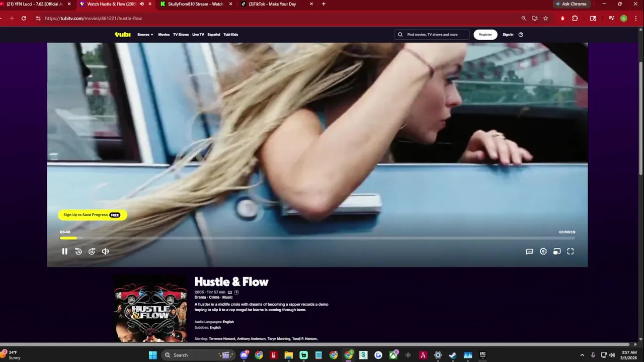Open the Chrome profile avatar
Screen dimensions: 644x362
(623, 18)
